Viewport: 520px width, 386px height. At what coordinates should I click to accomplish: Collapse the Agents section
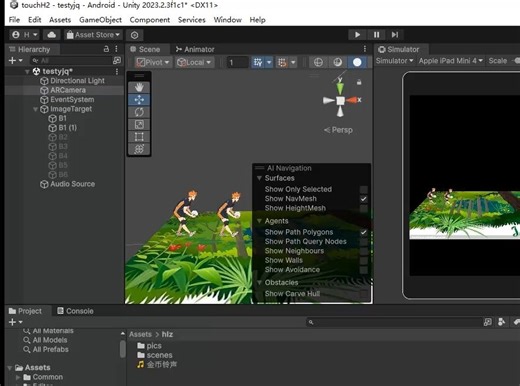tap(259, 221)
